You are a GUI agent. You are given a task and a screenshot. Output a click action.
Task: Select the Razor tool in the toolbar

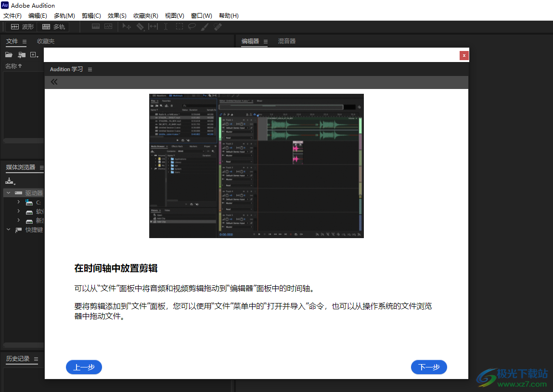tap(141, 26)
